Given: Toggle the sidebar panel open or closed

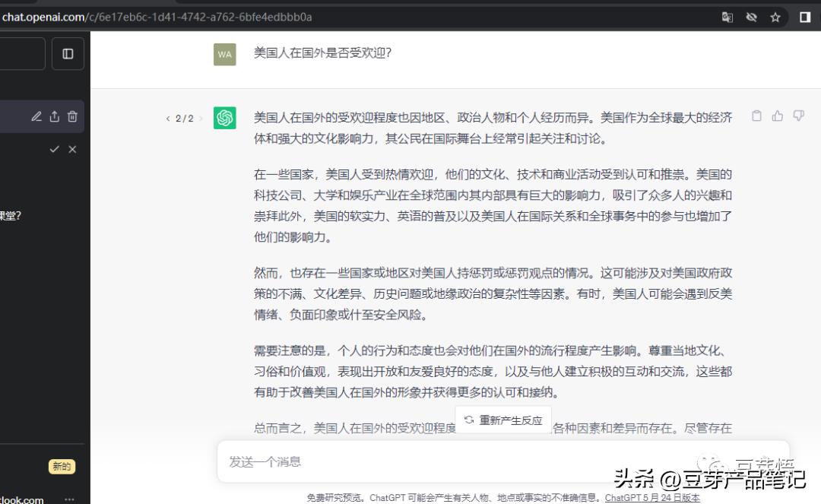Looking at the screenshot, I should click(68, 53).
